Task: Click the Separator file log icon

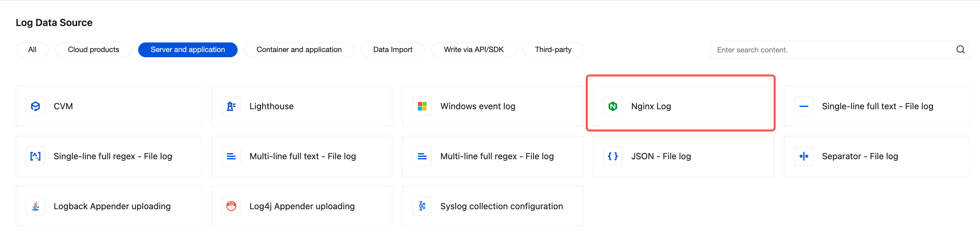Action: [x=803, y=156]
